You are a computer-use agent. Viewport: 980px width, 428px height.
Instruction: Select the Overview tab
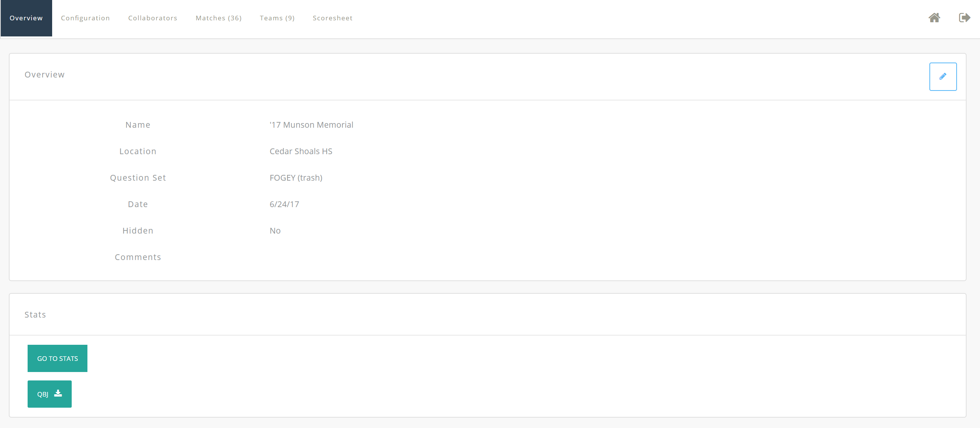coord(26,18)
